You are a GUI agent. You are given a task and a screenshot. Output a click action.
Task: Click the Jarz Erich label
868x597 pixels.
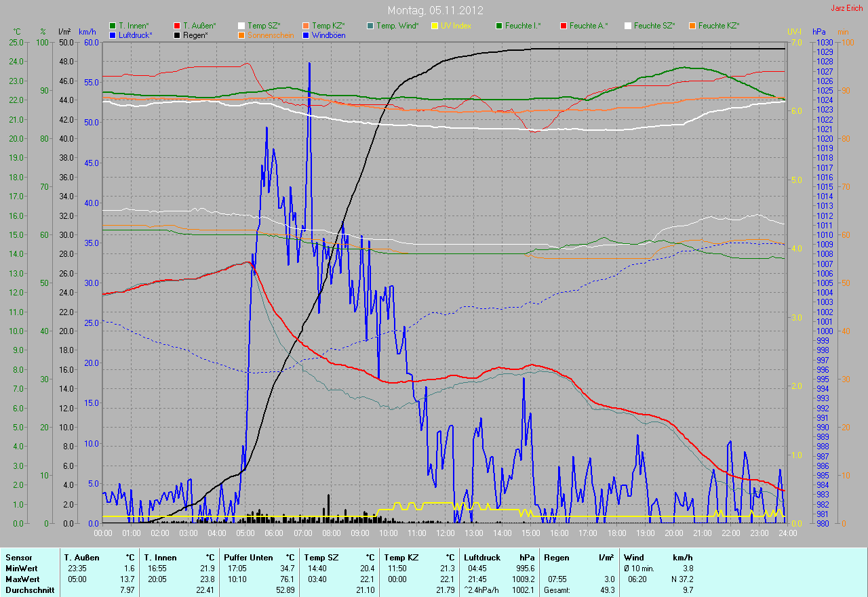(x=847, y=8)
